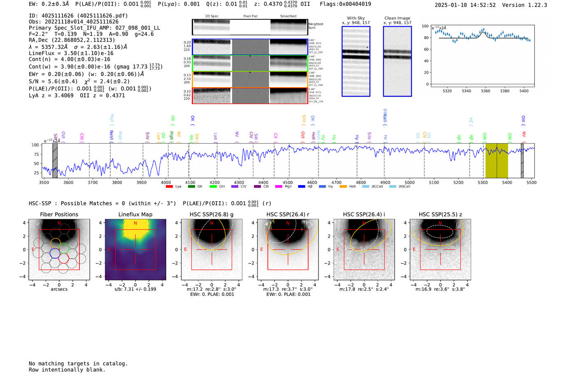Click the 'S/N = 5.6(±0.4)' value
The height and width of the screenshot is (392, 576).
tap(53, 81)
